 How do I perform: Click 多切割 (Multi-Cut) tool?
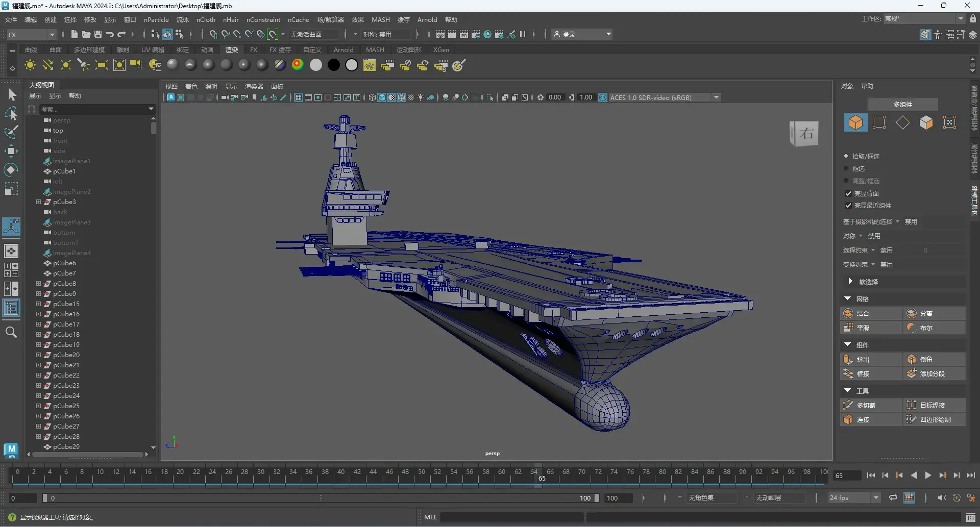[871, 405]
